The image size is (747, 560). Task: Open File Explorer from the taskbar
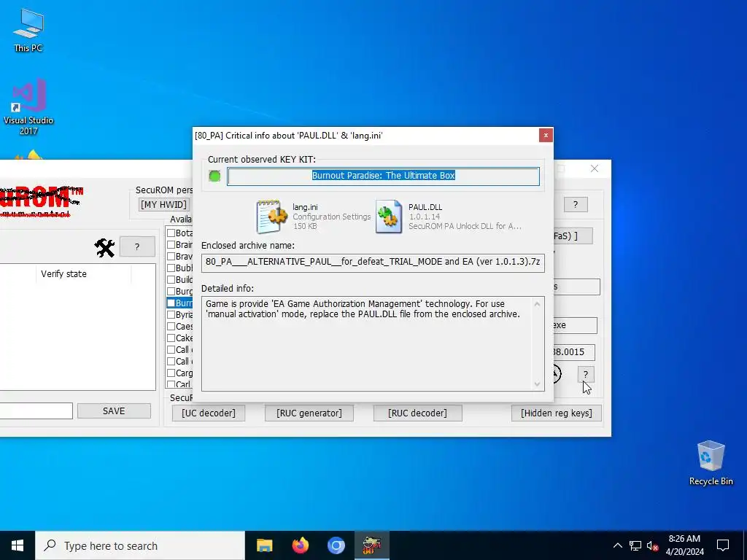click(264, 545)
